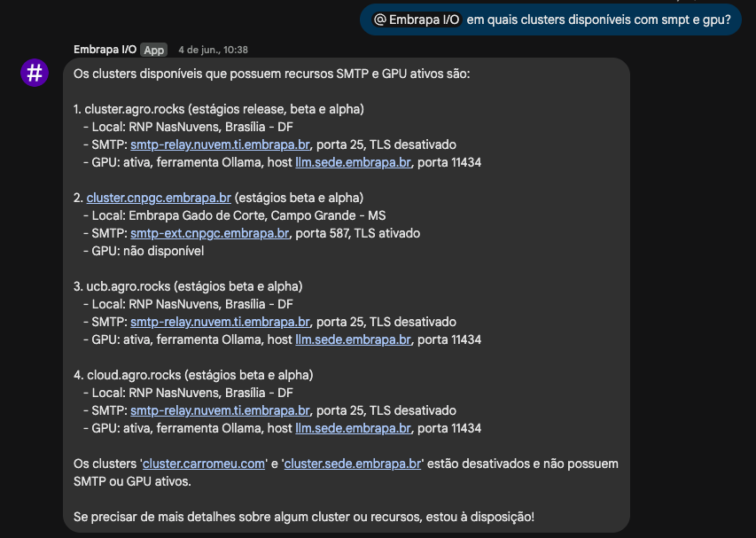Click the text "4. cloud.agro.rocks (estágios beta e alpha)"
This screenshot has width=756, height=538.
pos(193,376)
